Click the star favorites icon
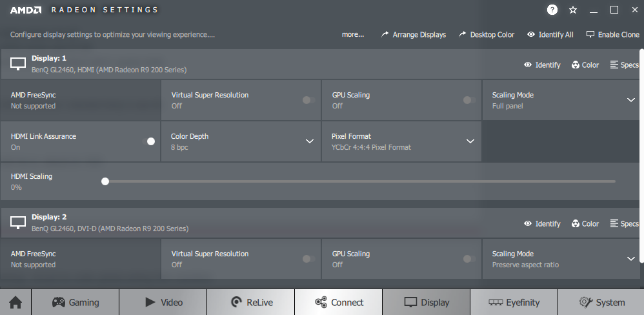This screenshot has height=315, width=644. pyautogui.click(x=573, y=10)
